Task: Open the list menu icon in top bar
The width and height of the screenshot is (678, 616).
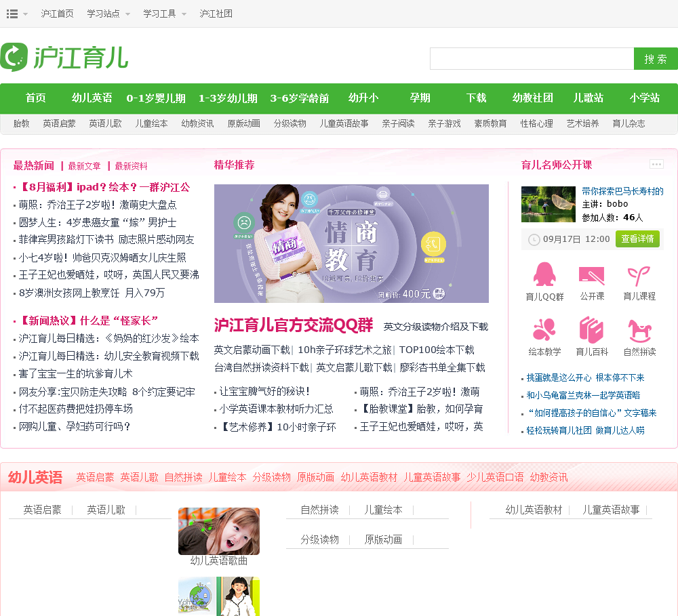Action: click(x=12, y=14)
